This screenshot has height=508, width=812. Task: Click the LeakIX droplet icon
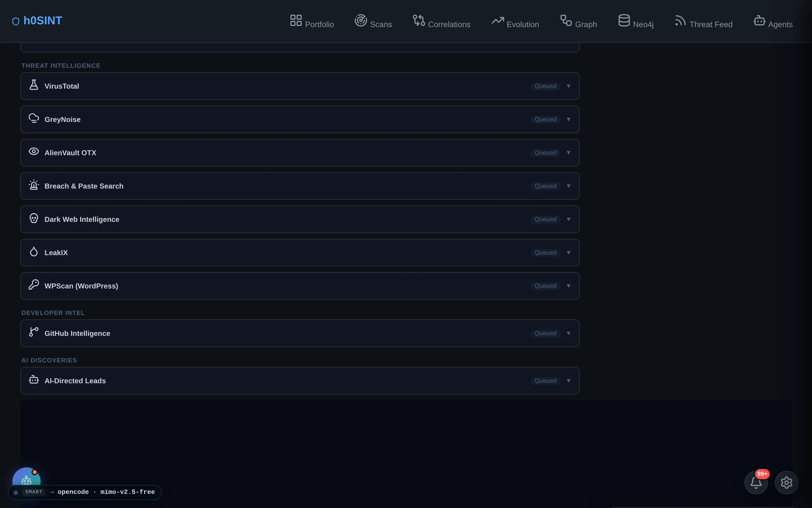pyautogui.click(x=34, y=251)
